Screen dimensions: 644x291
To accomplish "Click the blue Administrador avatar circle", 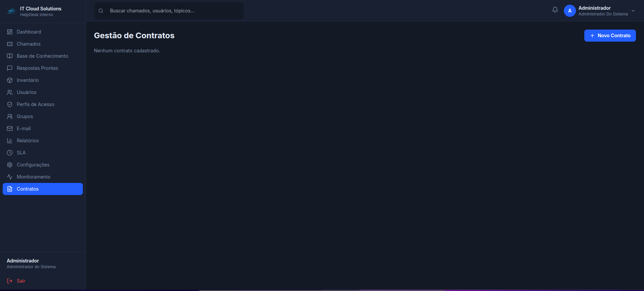I will [x=570, y=11].
